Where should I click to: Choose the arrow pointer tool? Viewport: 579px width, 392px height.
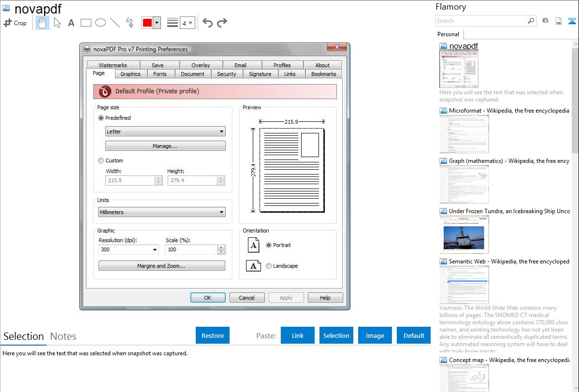57,23
